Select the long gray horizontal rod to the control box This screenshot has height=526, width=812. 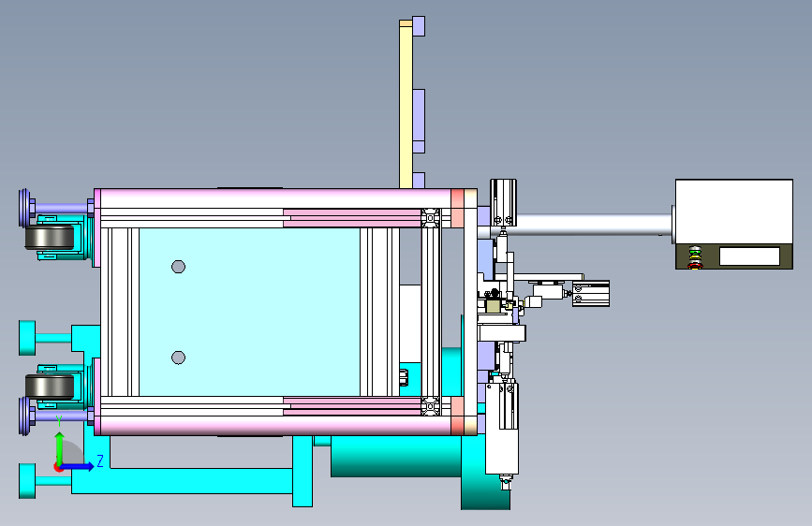pos(594,225)
